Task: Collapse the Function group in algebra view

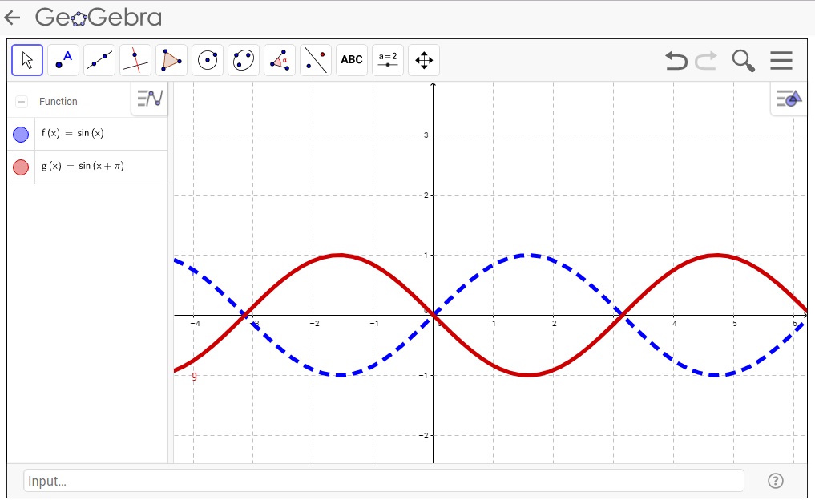Action: coord(20,101)
